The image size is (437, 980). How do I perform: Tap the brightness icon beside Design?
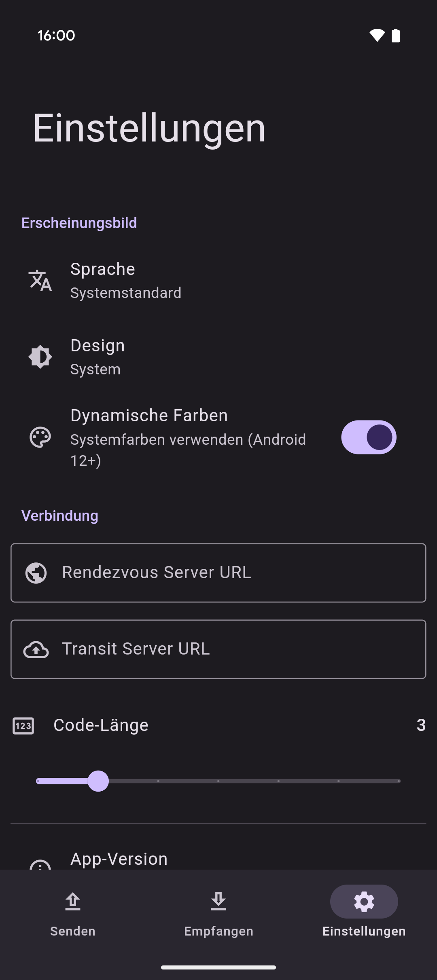point(40,357)
